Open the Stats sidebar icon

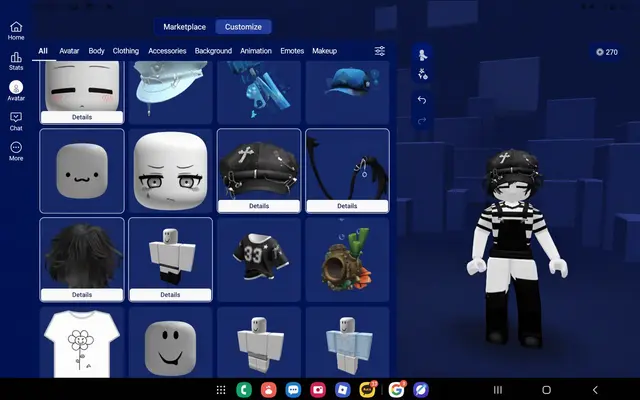16,61
